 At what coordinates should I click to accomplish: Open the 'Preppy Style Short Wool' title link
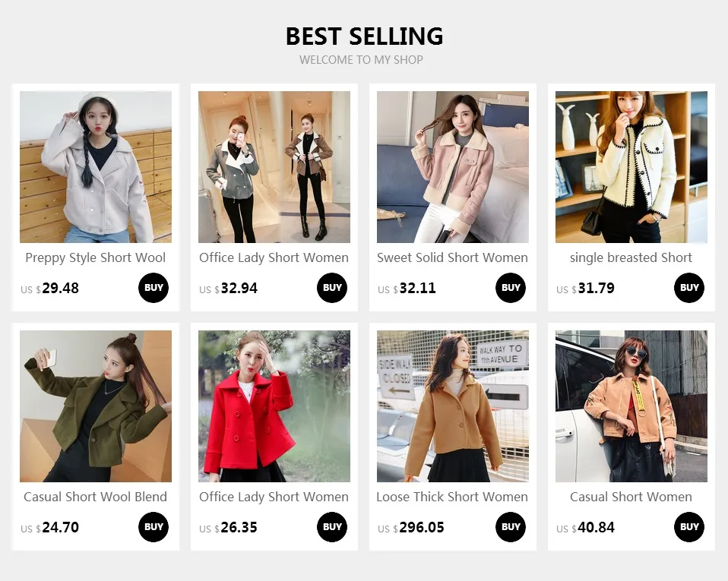coord(96,258)
